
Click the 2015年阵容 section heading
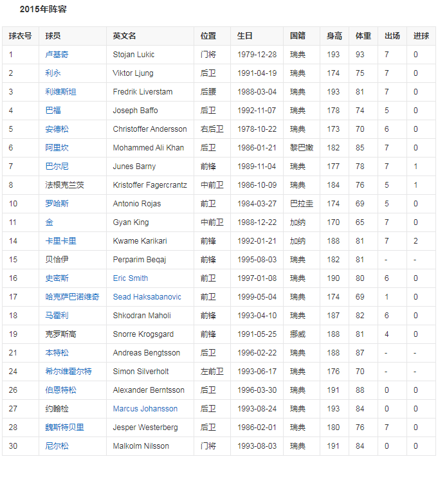[x=43, y=10]
